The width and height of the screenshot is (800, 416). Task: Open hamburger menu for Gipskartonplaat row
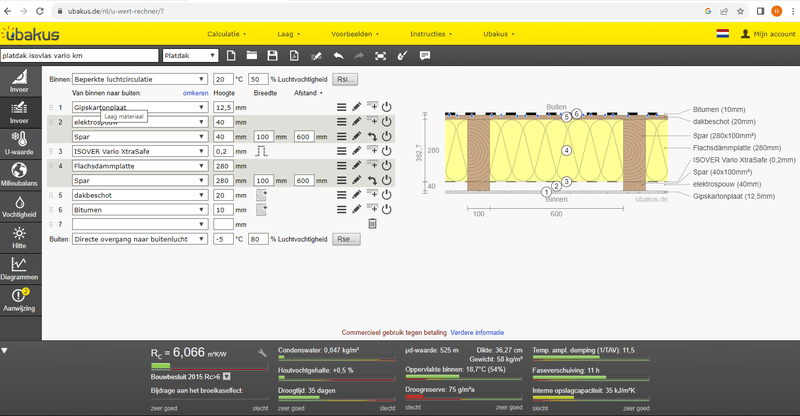pos(341,107)
